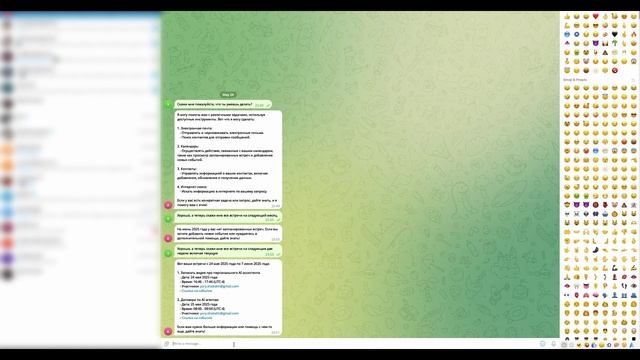Click the pink bot avatar beside the capabilities reply

coord(168,205)
